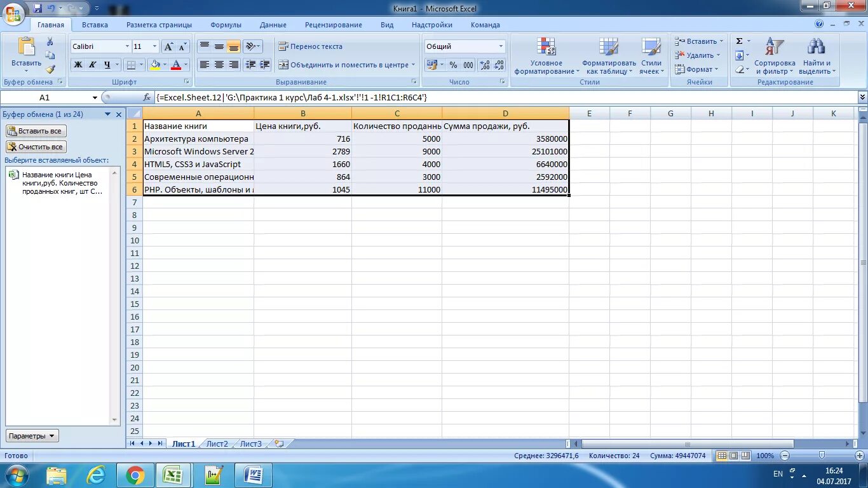Open the Формат cells dropdown
This screenshot has height=488, width=868.
(697, 69)
